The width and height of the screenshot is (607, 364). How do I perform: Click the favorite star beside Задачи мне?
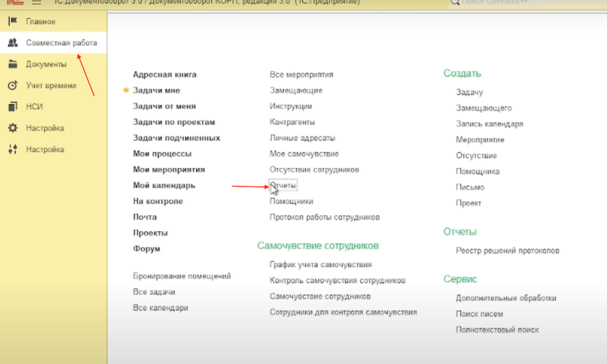126,90
